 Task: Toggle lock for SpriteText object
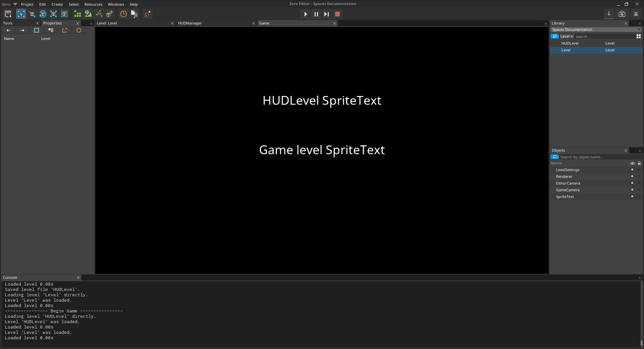coord(639,196)
